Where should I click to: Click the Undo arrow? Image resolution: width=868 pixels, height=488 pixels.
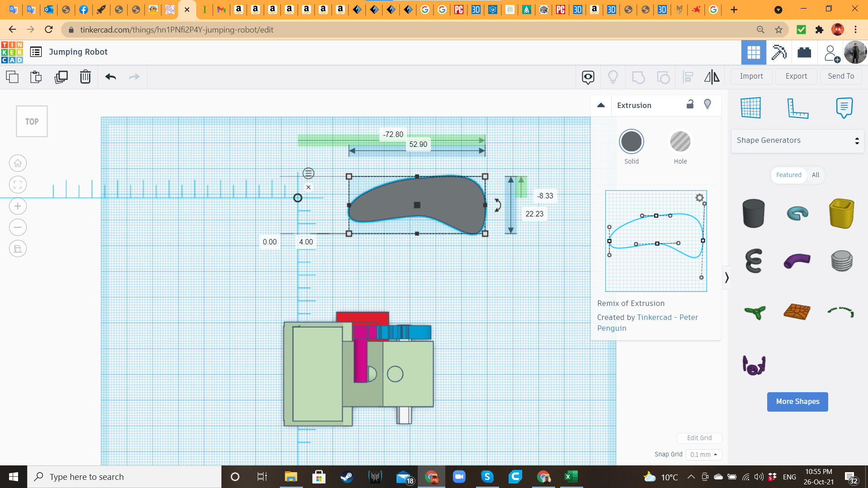pos(110,77)
